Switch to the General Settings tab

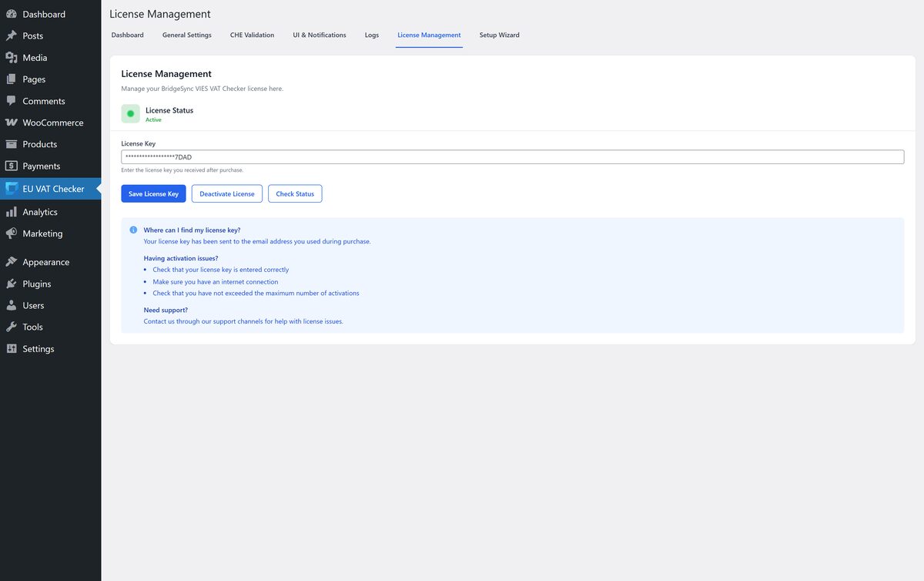coord(186,35)
